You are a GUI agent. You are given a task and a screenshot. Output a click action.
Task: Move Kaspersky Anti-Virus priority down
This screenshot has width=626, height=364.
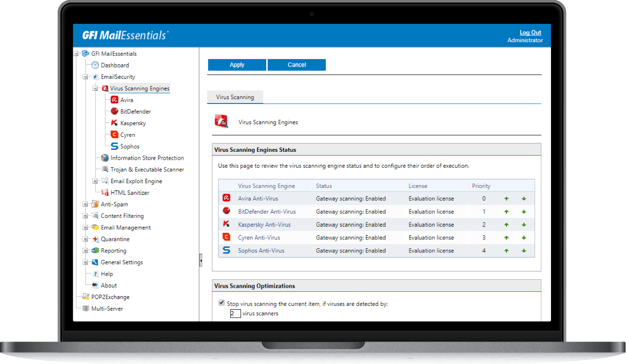tap(524, 225)
